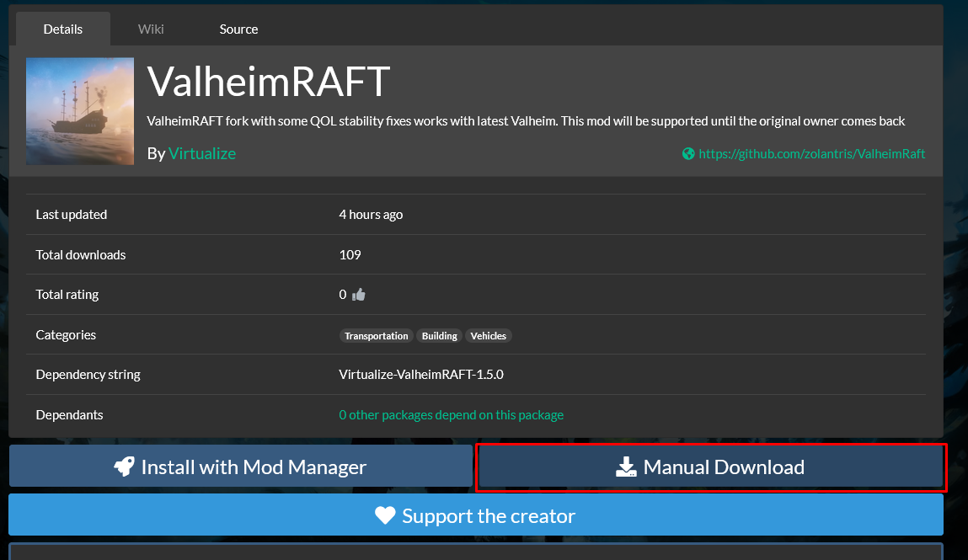The width and height of the screenshot is (968, 560).
Task: Click the Manual Download button
Action: point(710,467)
